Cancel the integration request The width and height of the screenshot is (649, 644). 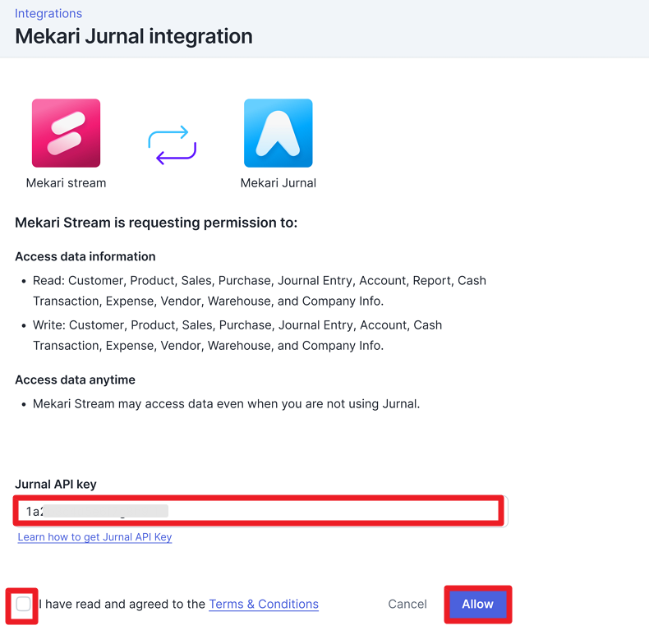pyautogui.click(x=407, y=604)
